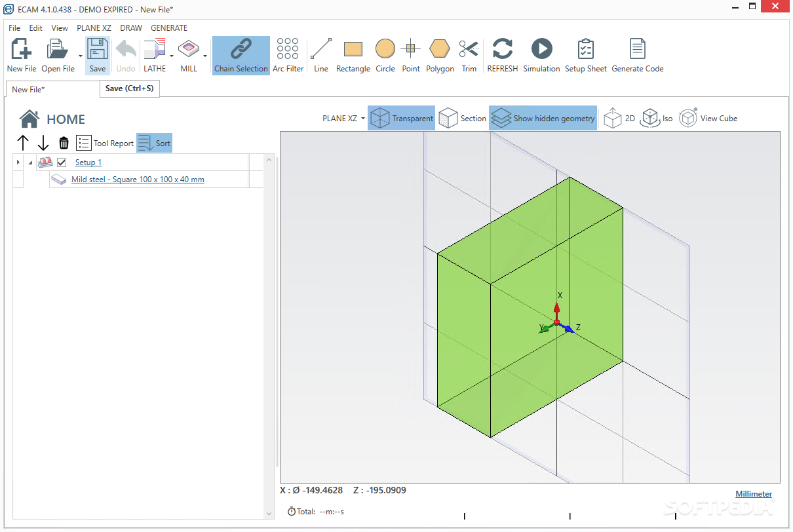The image size is (793, 532).
Task: Choose the Line drawing tool
Action: 321,56
